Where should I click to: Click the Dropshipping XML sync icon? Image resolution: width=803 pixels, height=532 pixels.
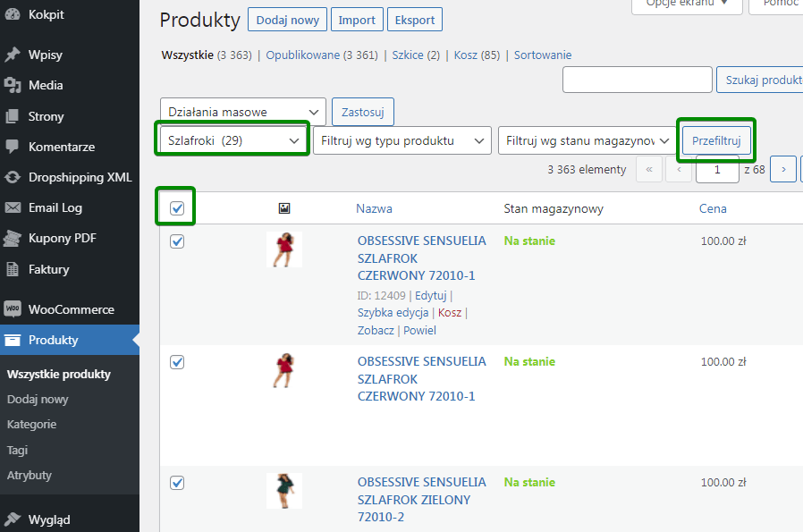pyautogui.click(x=13, y=177)
